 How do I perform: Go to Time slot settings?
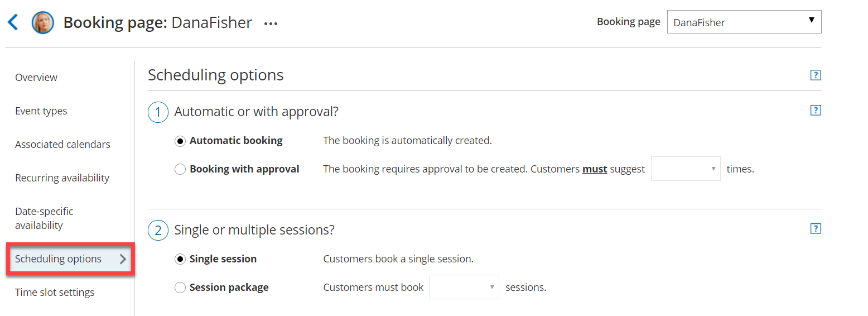click(x=55, y=293)
